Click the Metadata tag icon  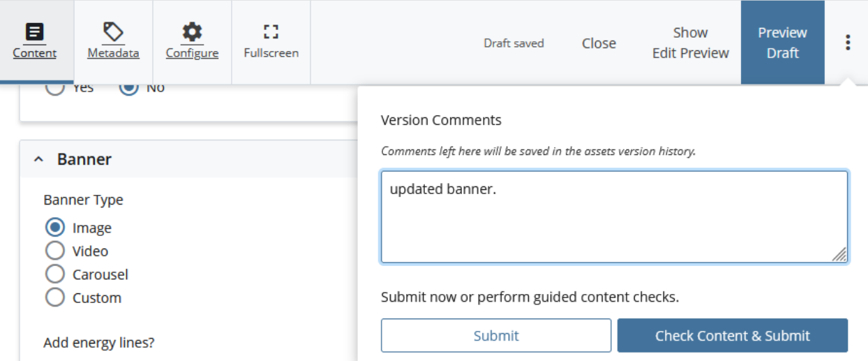pos(113,32)
